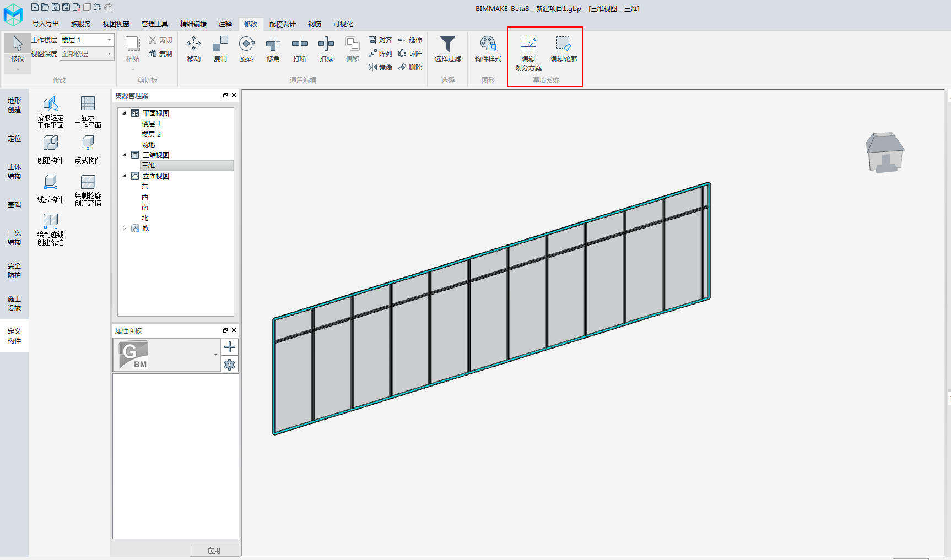Open the 钢筋 ribbon tab

pyautogui.click(x=315, y=24)
